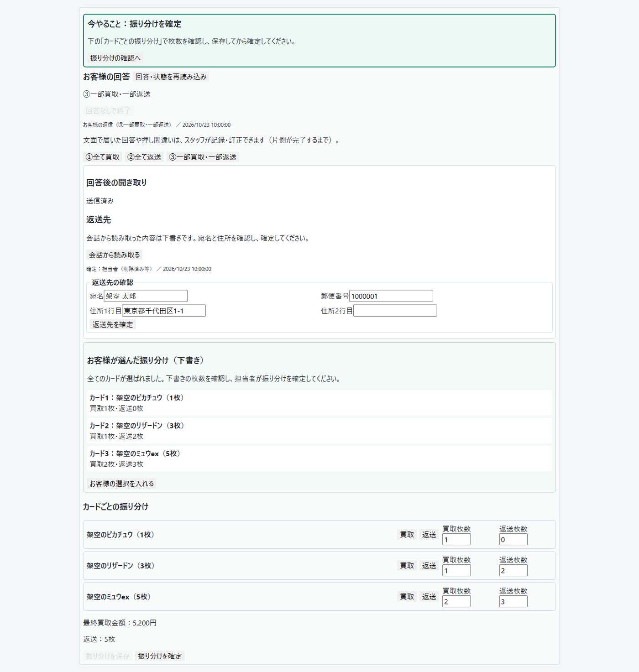The height and width of the screenshot is (672, 639).
Task: Click 買取 button for 架空のミュウex
Action: click(x=407, y=597)
